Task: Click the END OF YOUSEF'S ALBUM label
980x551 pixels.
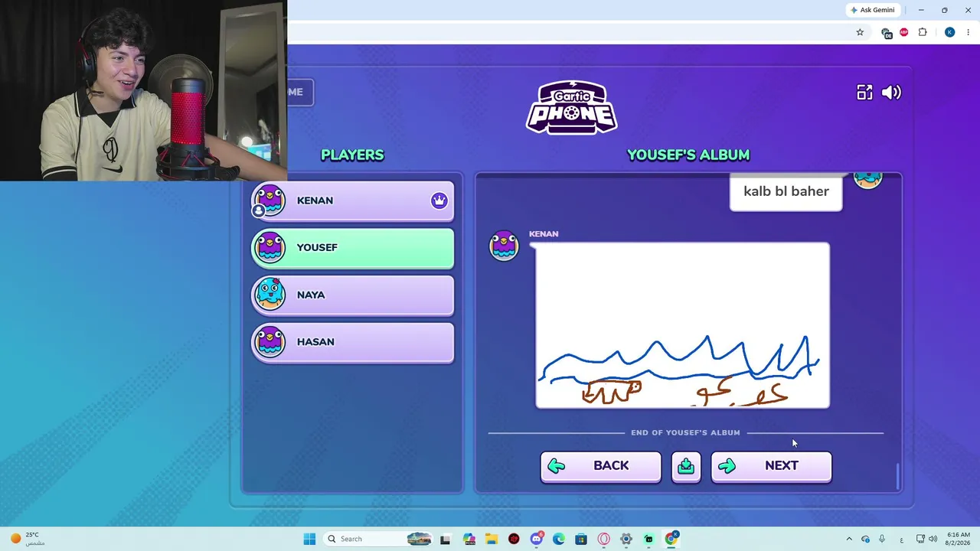Action: 685,432
